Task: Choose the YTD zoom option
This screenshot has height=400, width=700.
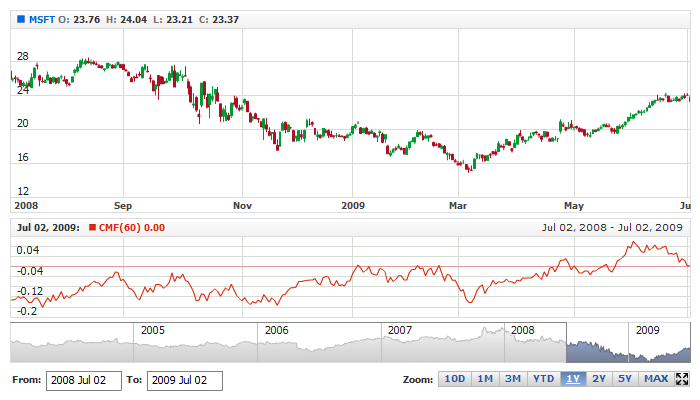Action: [x=543, y=379]
